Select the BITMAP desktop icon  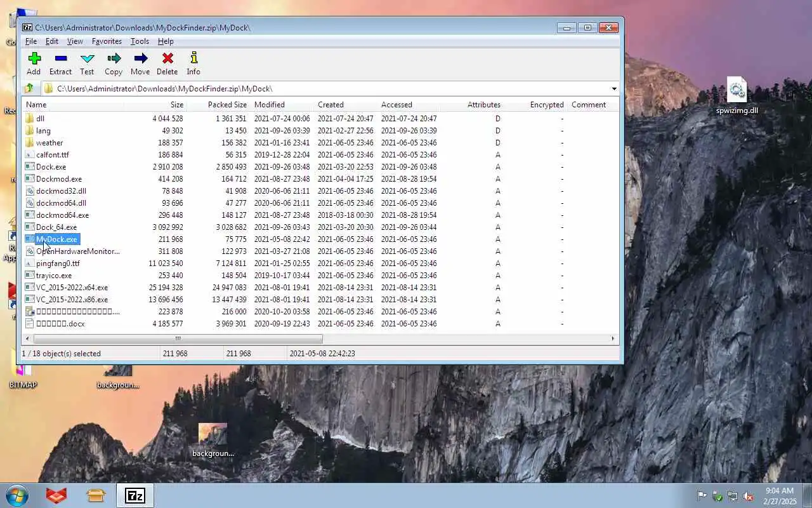pos(23,377)
